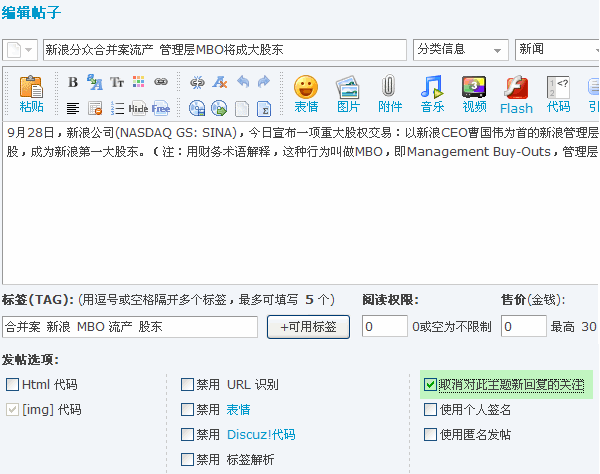The image size is (600, 474).
Task: Open the post icon dropdown beside title
Action: click(21, 50)
